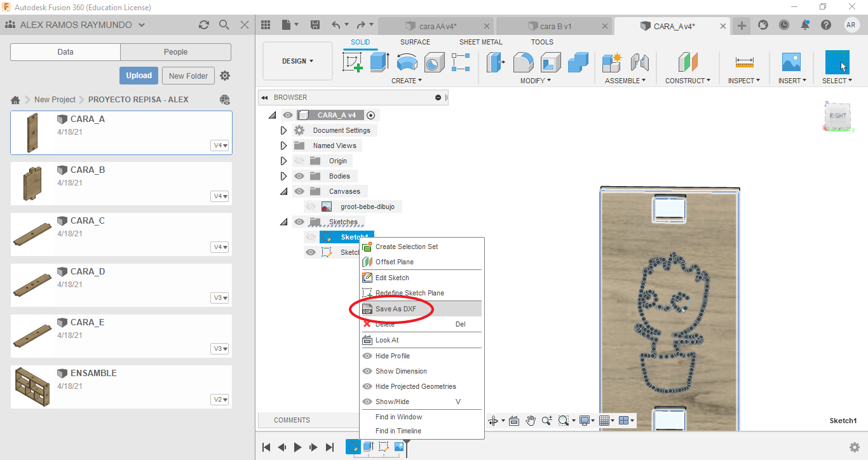Select the Create Sketch tool

pos(353,62)
